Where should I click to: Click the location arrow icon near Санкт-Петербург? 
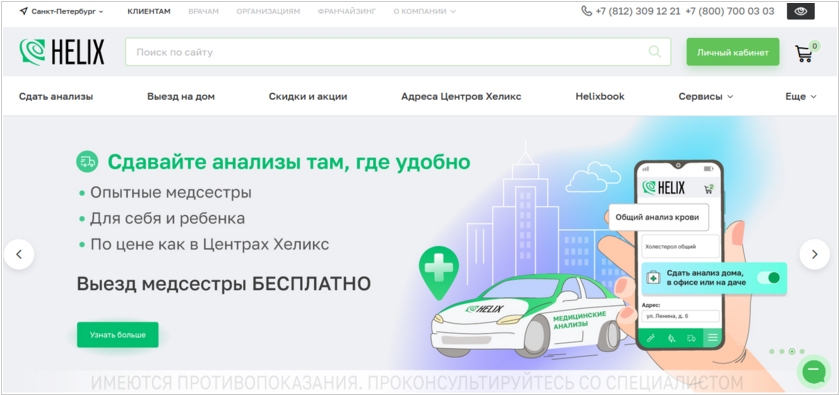click(23, 11)
